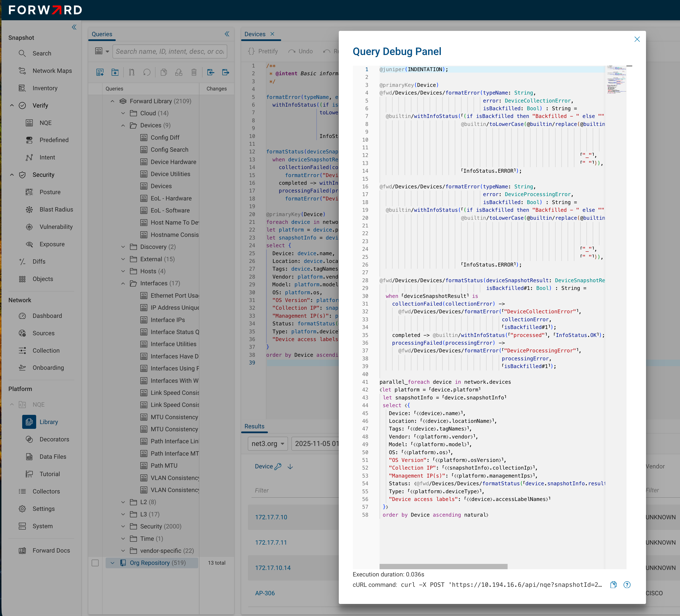Close the Devices editor tab
Viewport: 680px width, 616px height.
click(x=272, y=34)
